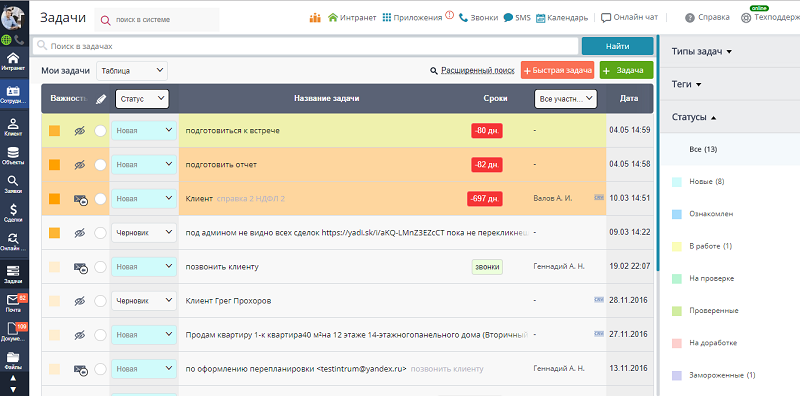Open the Все участники header dropdown
The image size is (800, 396).
(565, 98)
